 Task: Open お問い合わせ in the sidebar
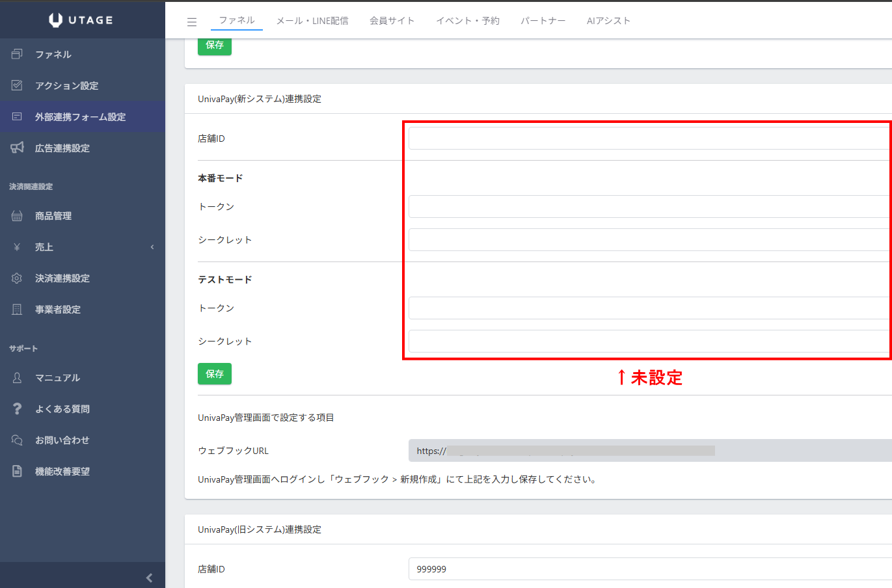(x=62, y=440)
